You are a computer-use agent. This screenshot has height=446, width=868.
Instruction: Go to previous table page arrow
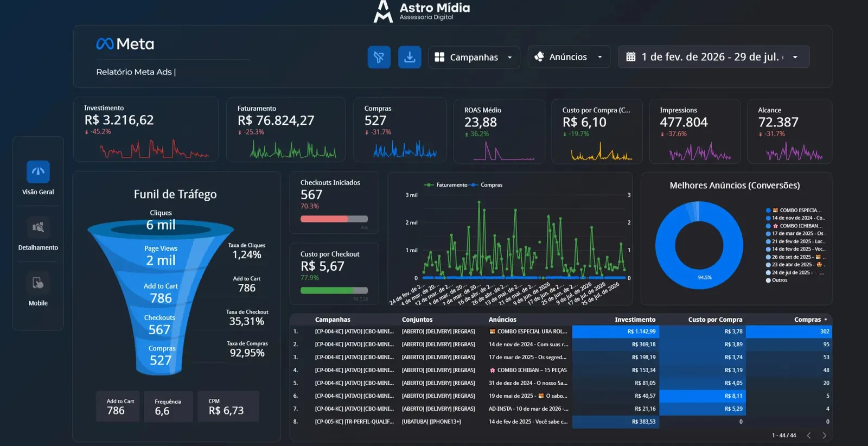pos(809,435)
